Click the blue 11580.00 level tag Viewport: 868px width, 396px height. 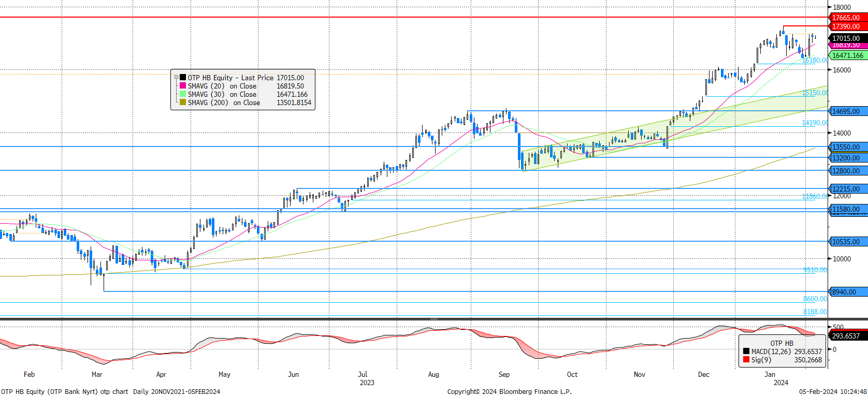848,209
